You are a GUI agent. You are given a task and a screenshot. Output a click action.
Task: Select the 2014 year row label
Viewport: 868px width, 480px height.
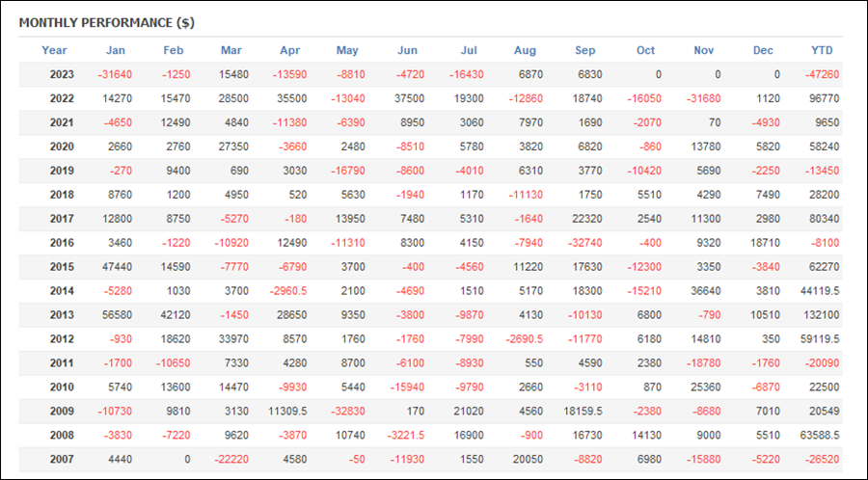62,291
